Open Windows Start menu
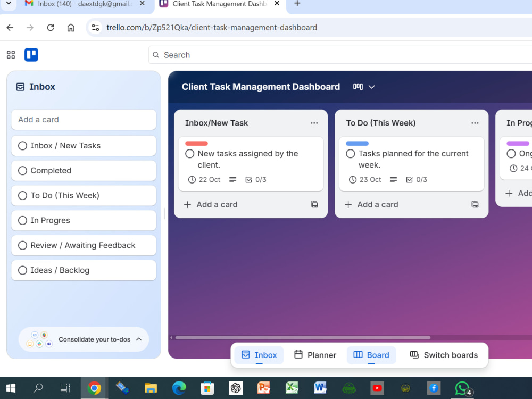 click(11, 388)
